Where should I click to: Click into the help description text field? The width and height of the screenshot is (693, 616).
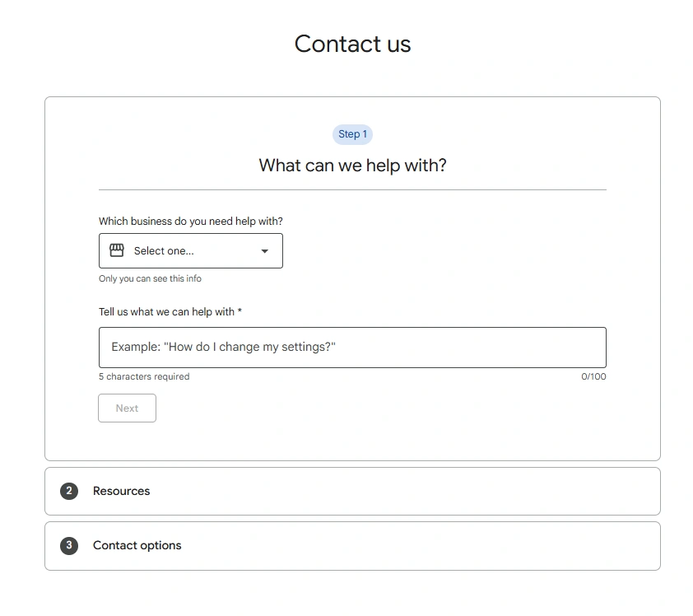[x=352, y=347]
